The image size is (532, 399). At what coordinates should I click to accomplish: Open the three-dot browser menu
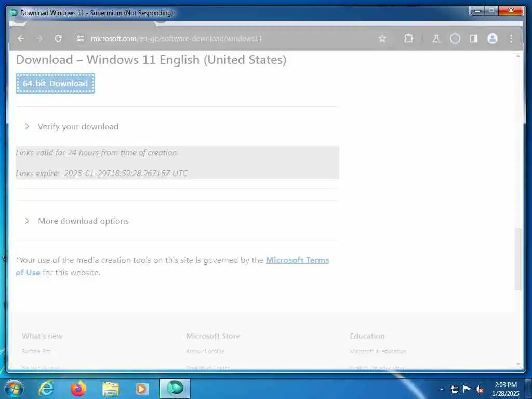[x=511, y=38]
